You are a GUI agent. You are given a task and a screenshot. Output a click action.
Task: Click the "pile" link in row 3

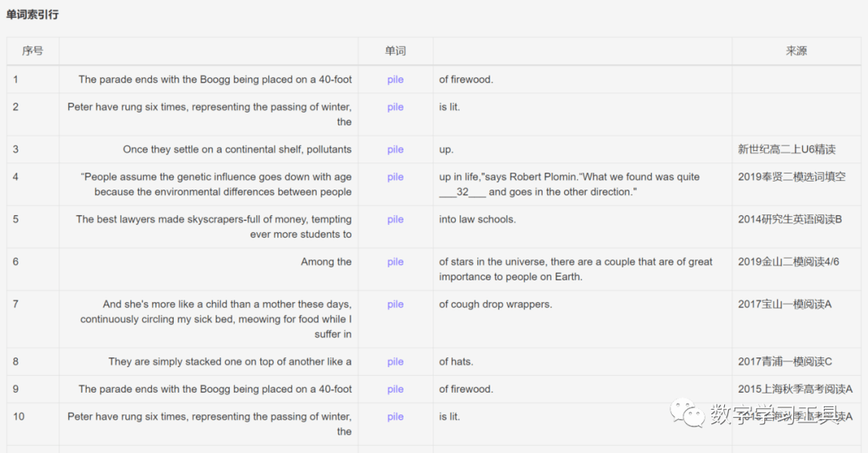click(395, 149)
